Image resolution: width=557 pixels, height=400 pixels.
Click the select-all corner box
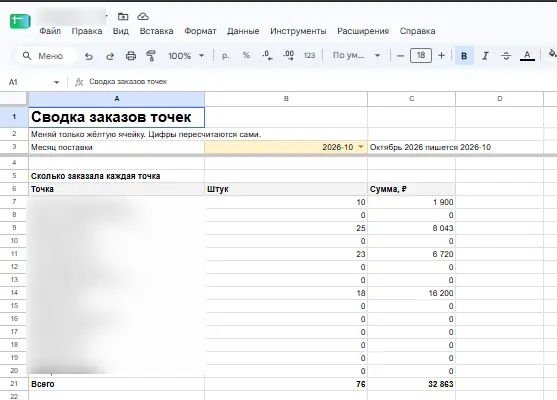(14, 99)
